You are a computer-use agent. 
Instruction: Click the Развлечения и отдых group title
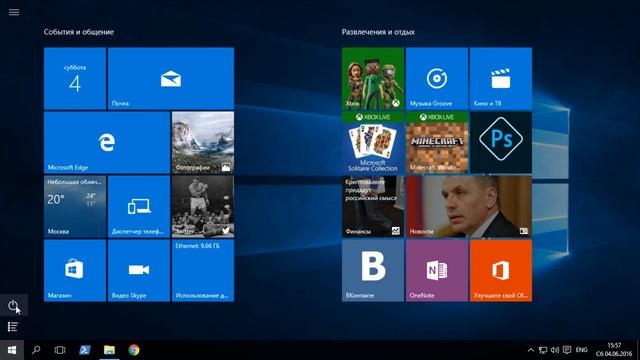pos(378,32)
